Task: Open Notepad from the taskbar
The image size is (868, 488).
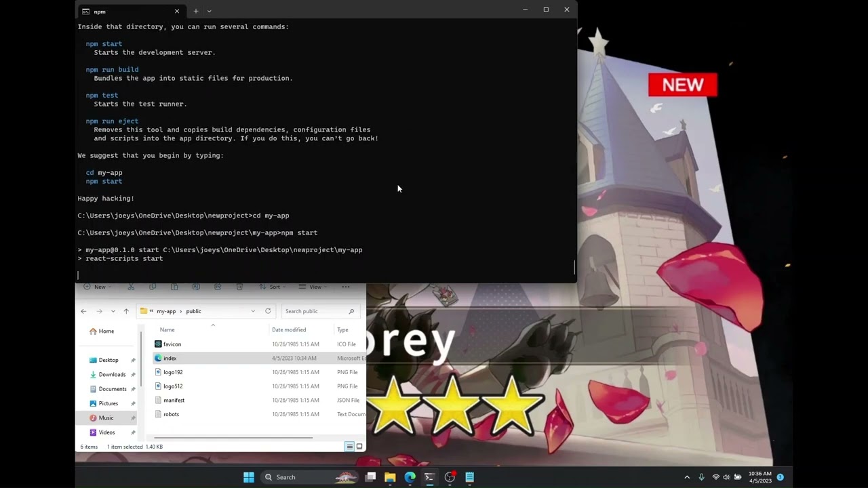Action: [469, 477]
